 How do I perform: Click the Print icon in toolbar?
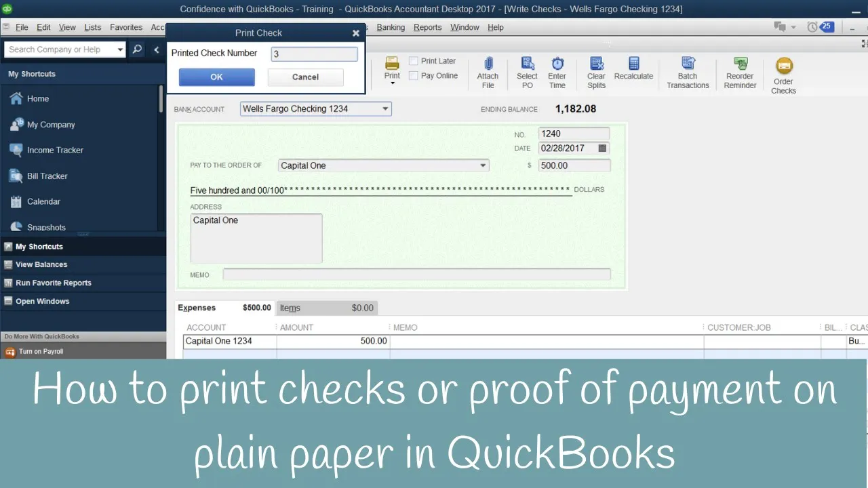[392, 63]
